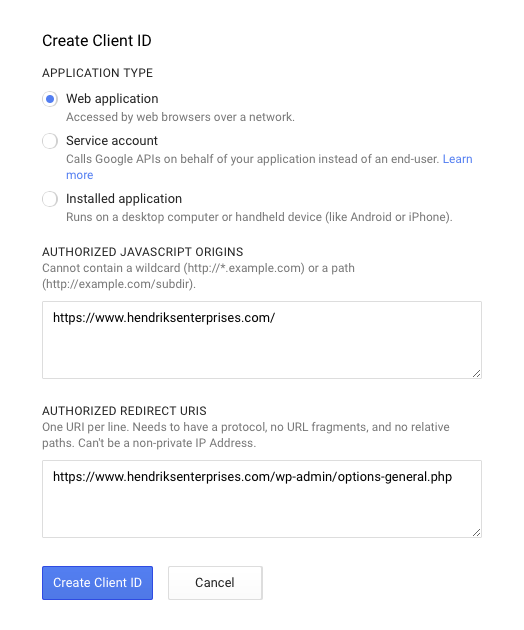Click the 'Create Client ID' dialog heading

(97, 41)
